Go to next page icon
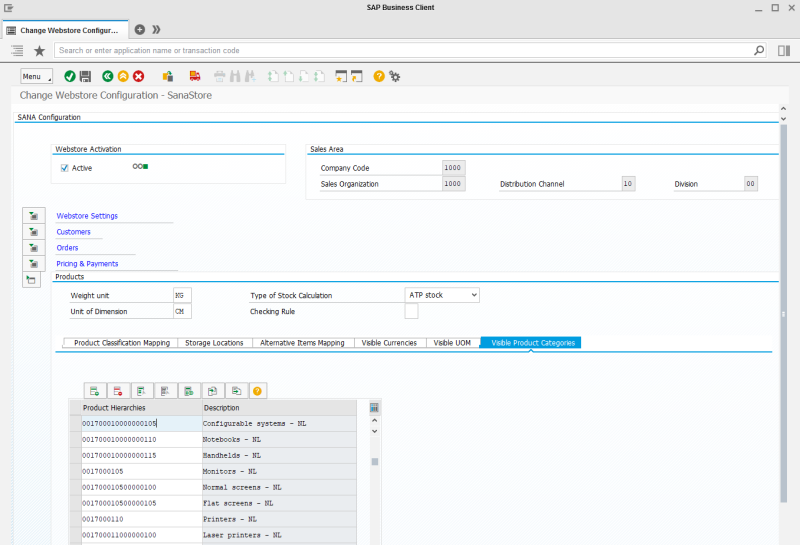This screenshot has width=800, height=545. tap(304, 77)
